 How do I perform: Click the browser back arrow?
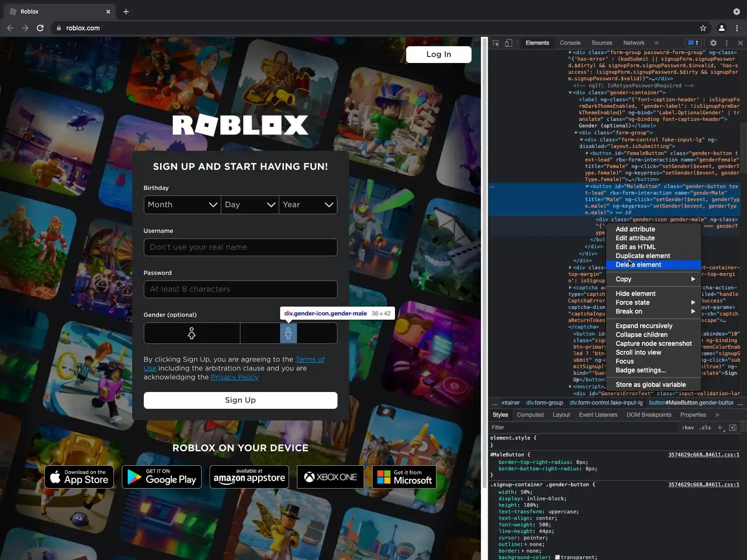(x=10, y=28)
